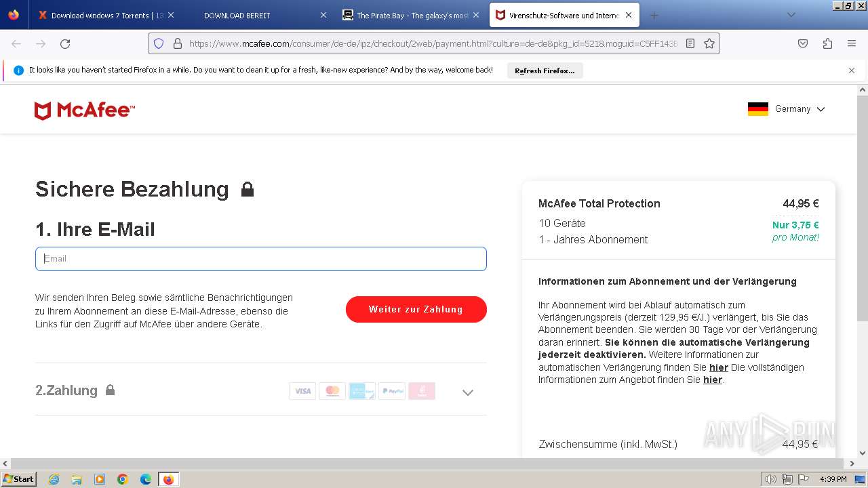Click the Email input field
Image resolution: width=868 pixels, height=488 pixels.
[x=261, y=259]
